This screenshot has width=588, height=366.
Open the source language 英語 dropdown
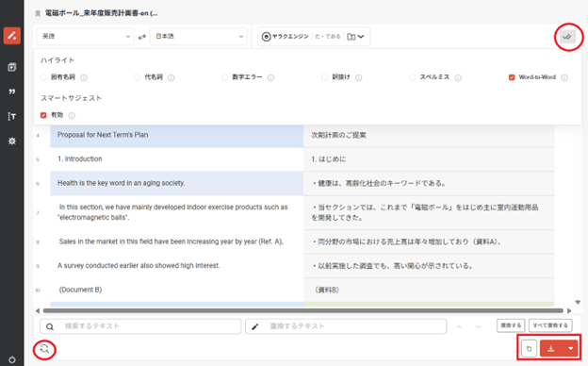85,37
